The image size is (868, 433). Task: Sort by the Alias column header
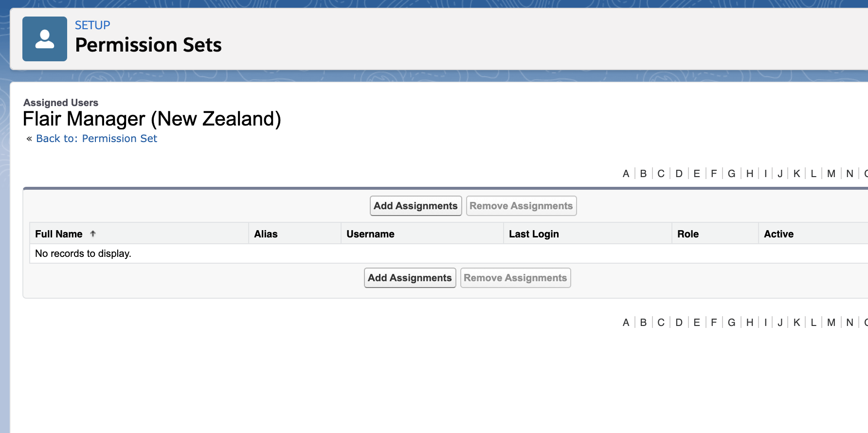tap(266, 234)
